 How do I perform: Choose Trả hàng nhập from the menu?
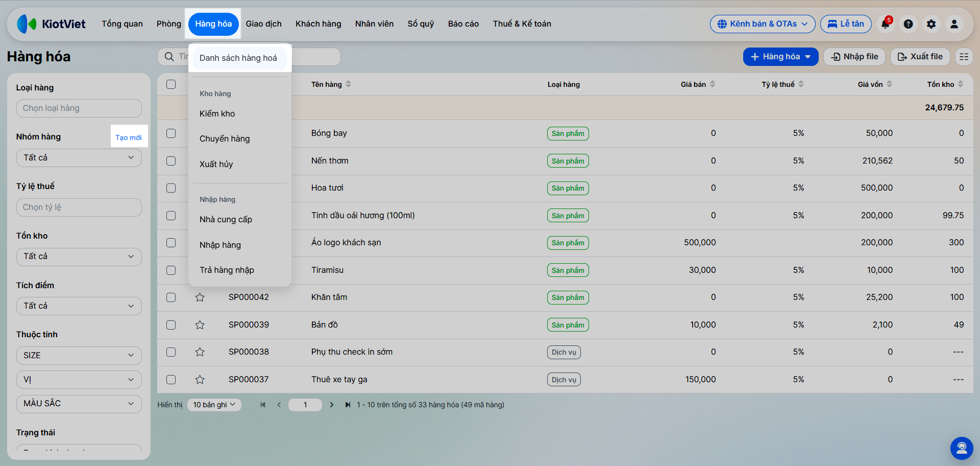click(x=227, y=270)
